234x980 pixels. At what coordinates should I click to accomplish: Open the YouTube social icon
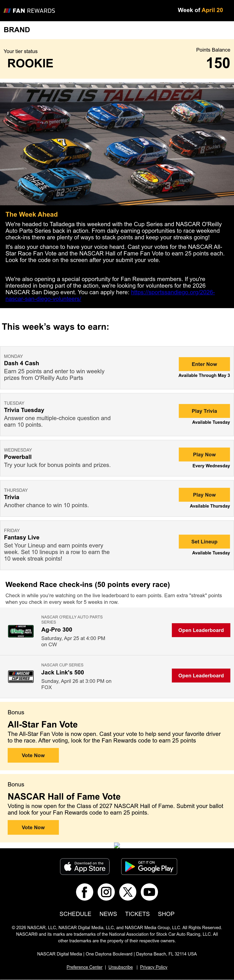tap(149, 892)
